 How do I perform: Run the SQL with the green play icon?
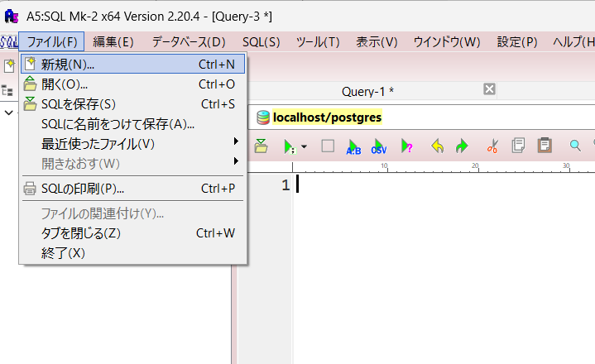tap(289, 146)
